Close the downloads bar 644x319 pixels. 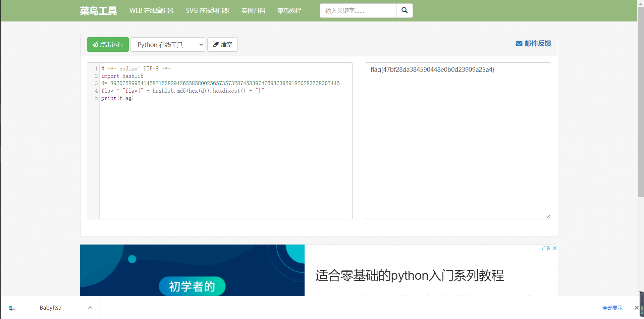click(x=636, y=308)
